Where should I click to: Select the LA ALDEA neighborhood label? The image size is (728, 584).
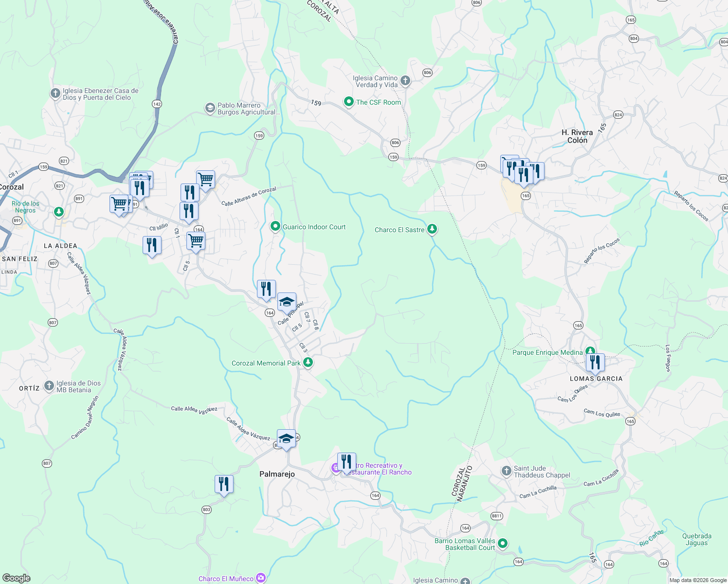point(60,246)
